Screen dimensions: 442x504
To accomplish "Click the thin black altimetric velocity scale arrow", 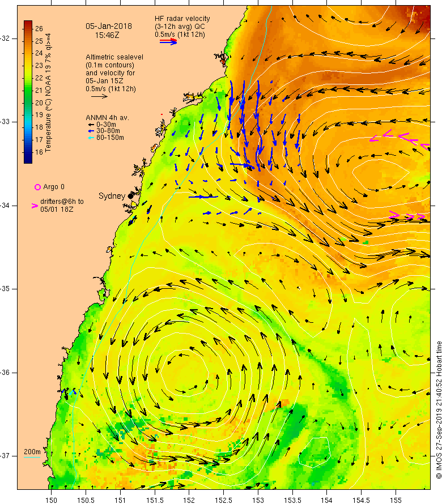I will [99, 96].
